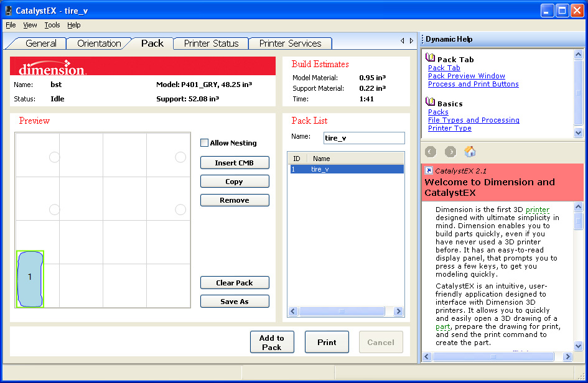This screenshot has height=383, width=588.
Task: Select the Pack tab
Action: click(152, 43)
